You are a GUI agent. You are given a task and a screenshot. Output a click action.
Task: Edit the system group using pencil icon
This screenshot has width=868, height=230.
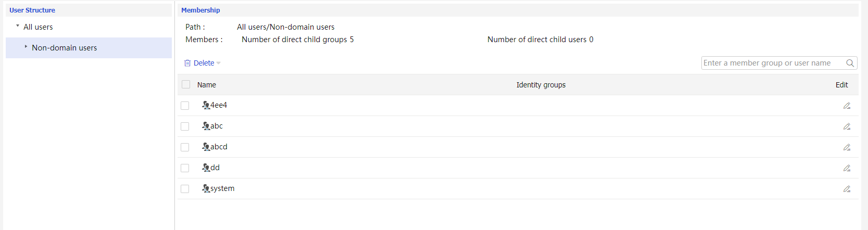(847, 189)
